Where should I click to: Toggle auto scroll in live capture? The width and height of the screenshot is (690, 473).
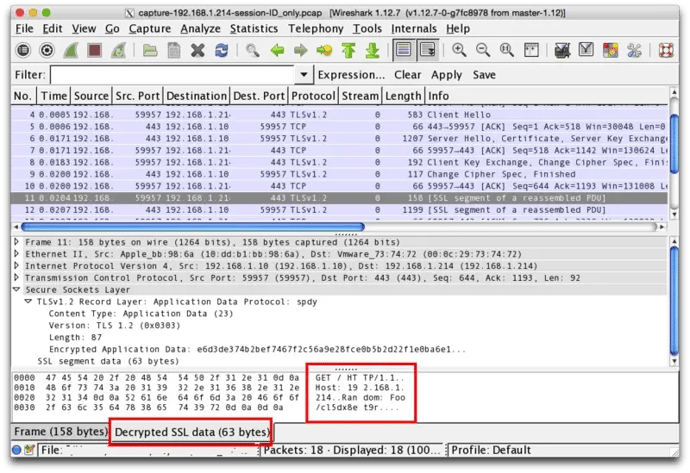427,50
